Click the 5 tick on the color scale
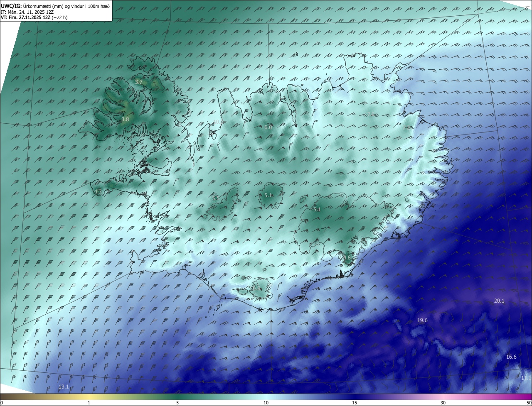Screen dimensions: 532x406 tap(177, 403)
